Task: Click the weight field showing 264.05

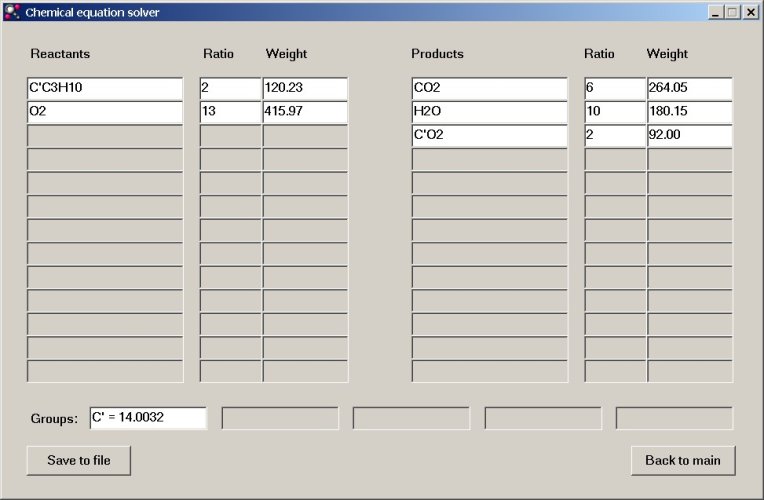Action: pos(689,88)
